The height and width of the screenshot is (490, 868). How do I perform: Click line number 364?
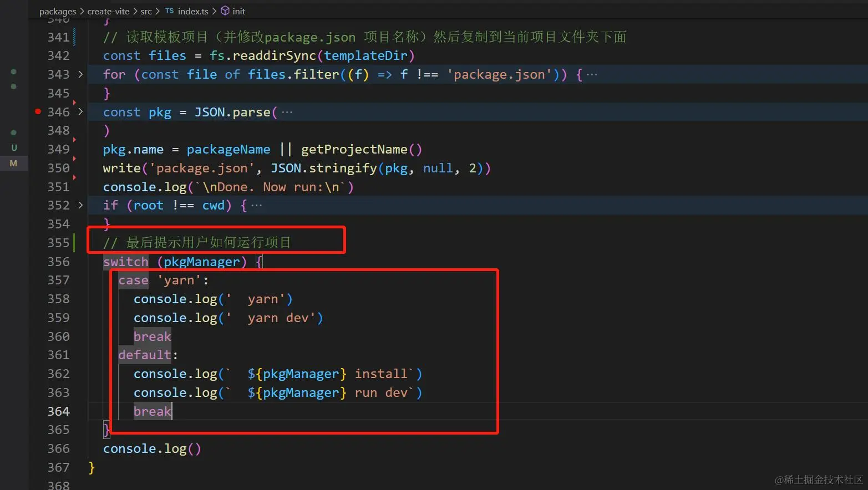(x=58, y=411)
